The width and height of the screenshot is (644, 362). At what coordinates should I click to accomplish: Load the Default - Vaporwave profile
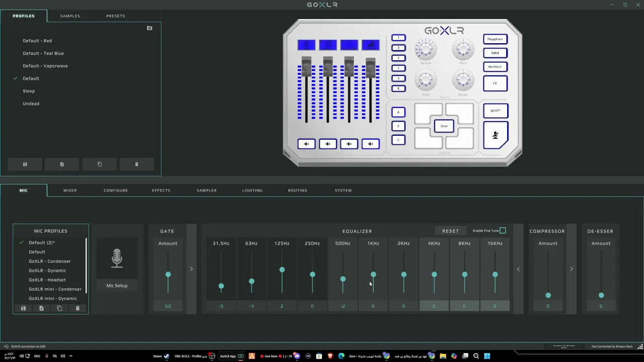pos(45,66)
